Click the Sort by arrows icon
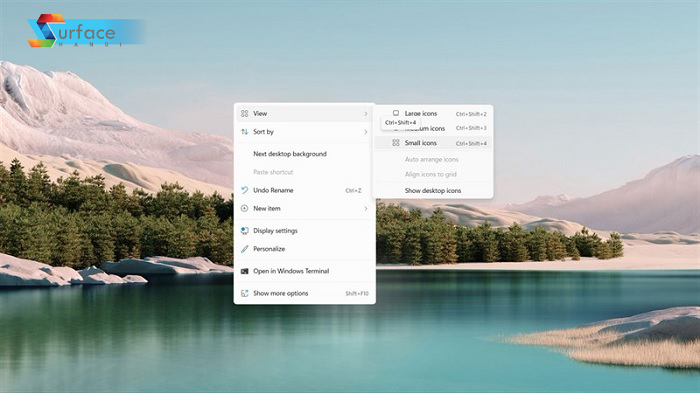This screenshot has height=393, width=700. [244, 132]
